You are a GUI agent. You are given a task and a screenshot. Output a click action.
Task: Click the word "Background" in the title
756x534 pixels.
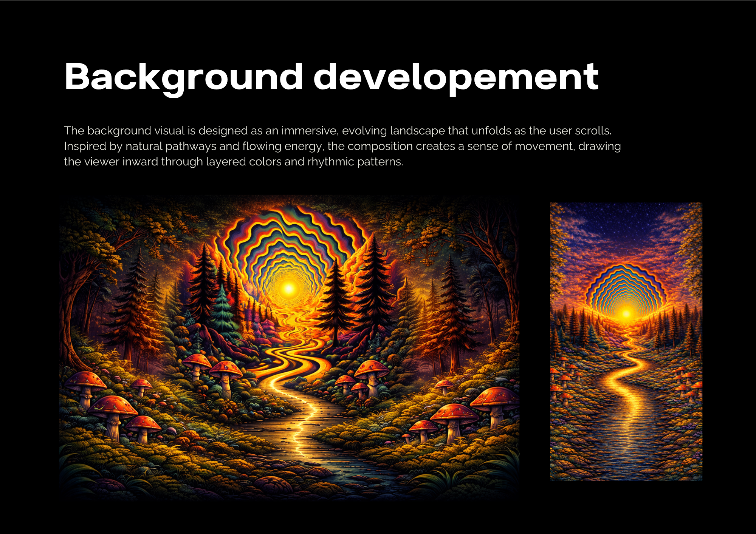point(183,77)
